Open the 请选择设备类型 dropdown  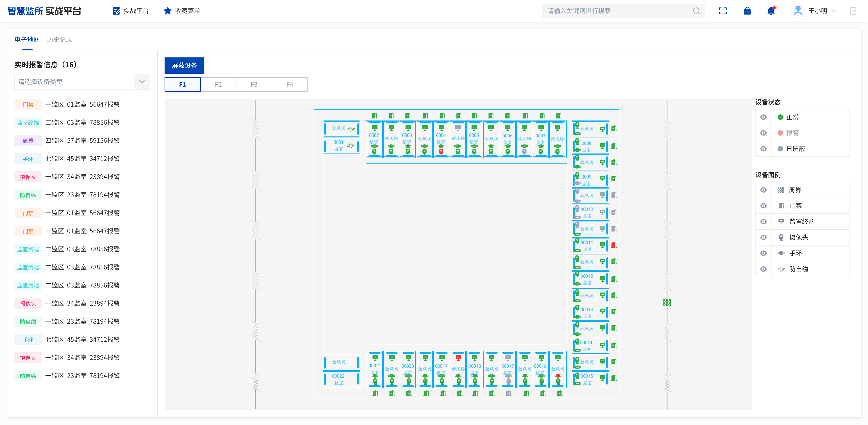(x=82, y=82)
